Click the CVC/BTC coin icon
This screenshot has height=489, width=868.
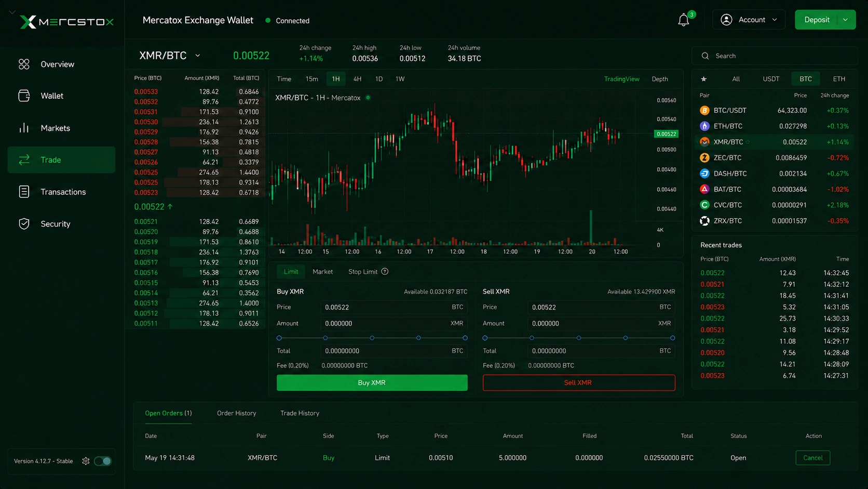[x=704, y=205]
